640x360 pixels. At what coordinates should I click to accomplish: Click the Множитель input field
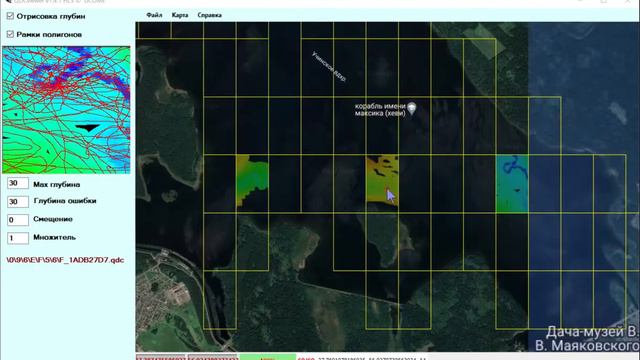click(x=18, y=238)
